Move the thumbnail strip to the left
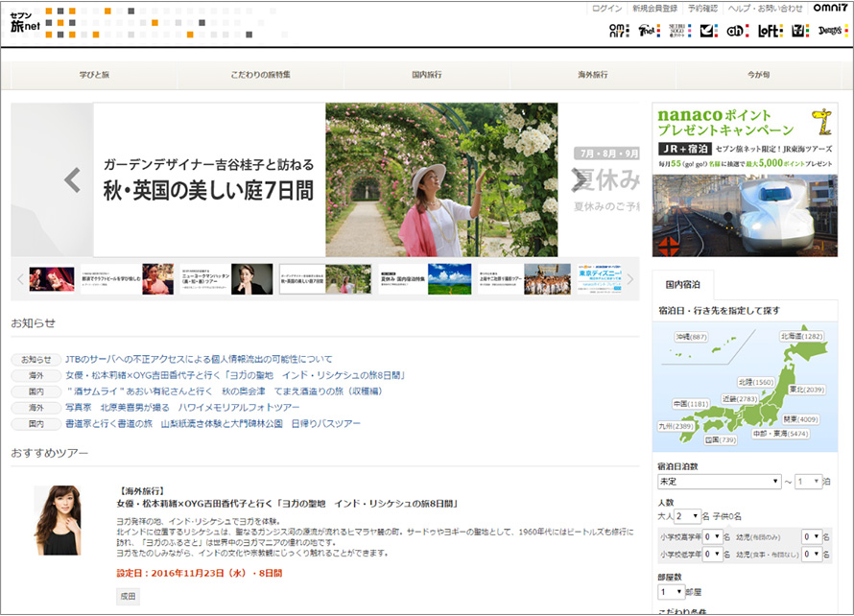854x616 pixels. coord(21,279)
